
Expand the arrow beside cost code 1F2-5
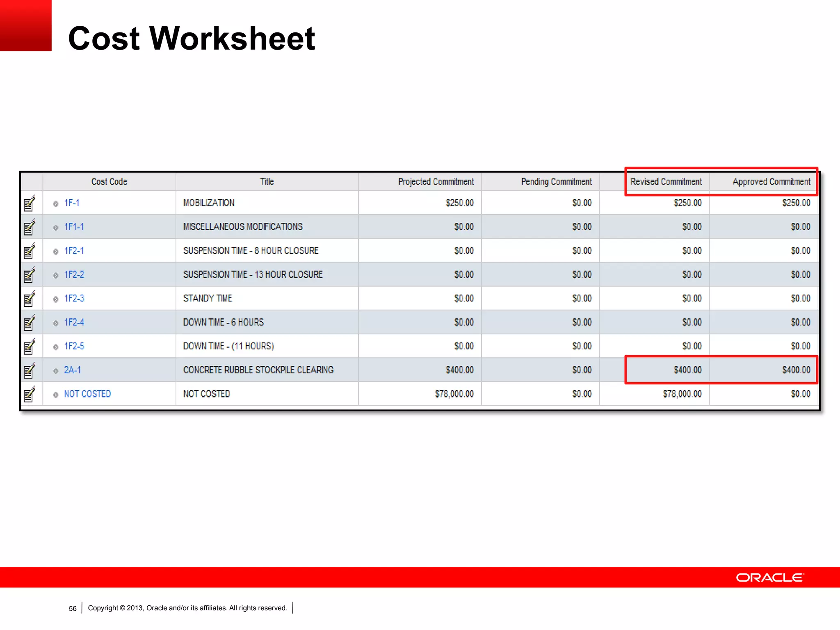pos(56,347)
